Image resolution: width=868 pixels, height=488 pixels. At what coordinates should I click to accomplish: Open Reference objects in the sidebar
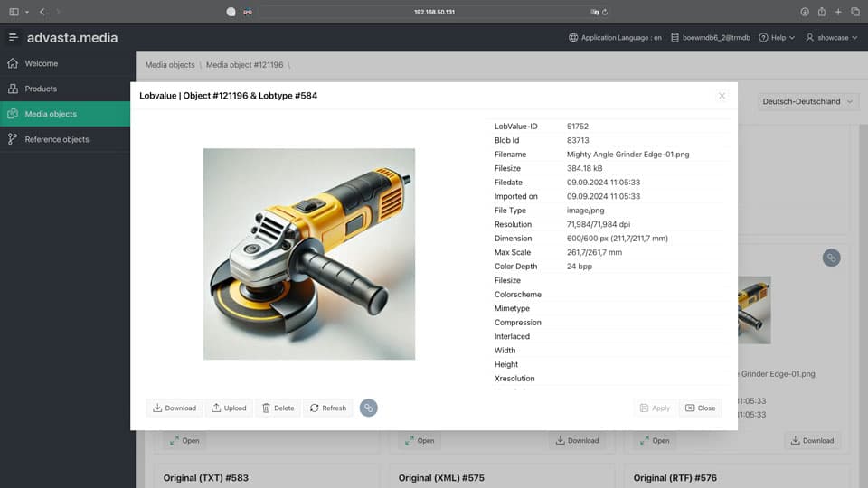65,139
